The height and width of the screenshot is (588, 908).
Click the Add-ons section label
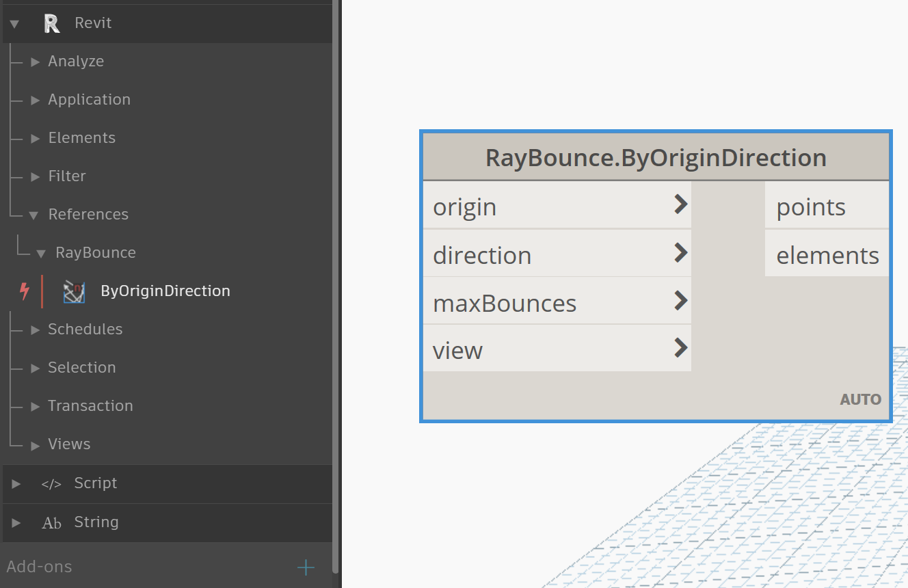38,566
